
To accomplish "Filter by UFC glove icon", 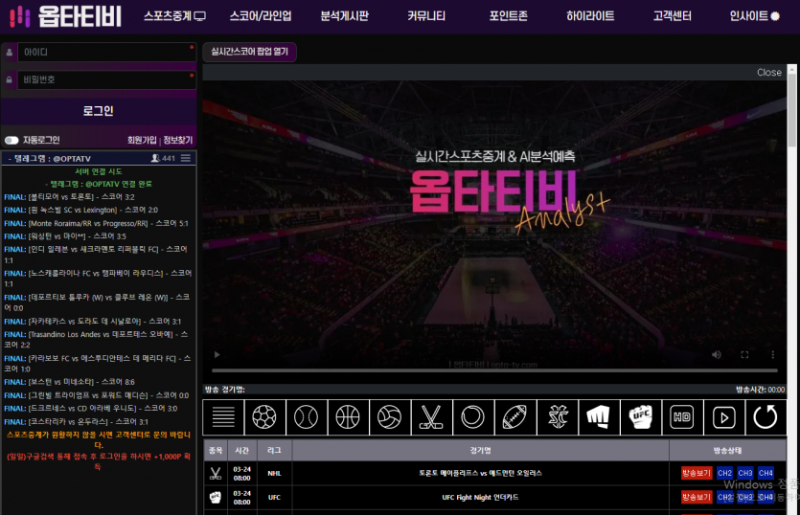I will coord(640,417).
